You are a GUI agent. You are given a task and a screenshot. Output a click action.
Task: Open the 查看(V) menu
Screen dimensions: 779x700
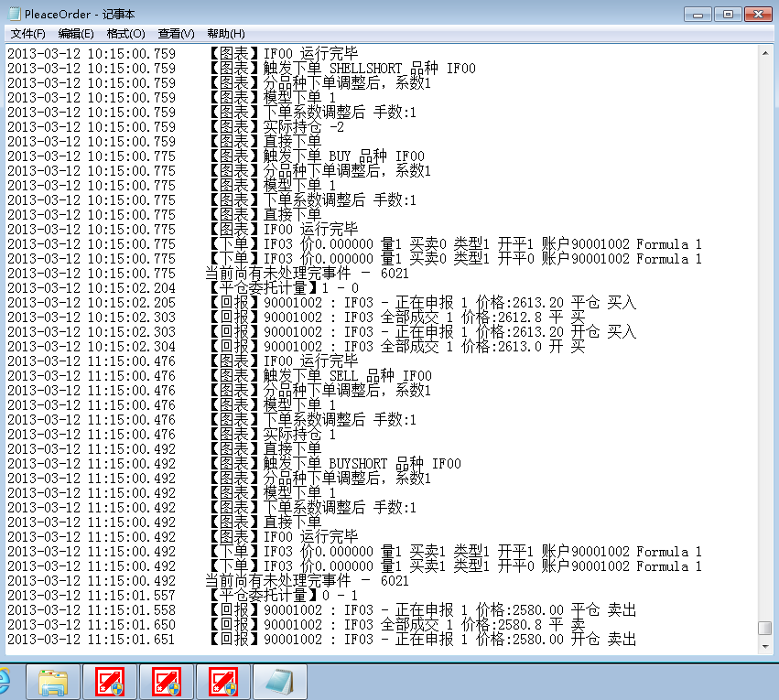pyautogui.click(x=176, y=34)
